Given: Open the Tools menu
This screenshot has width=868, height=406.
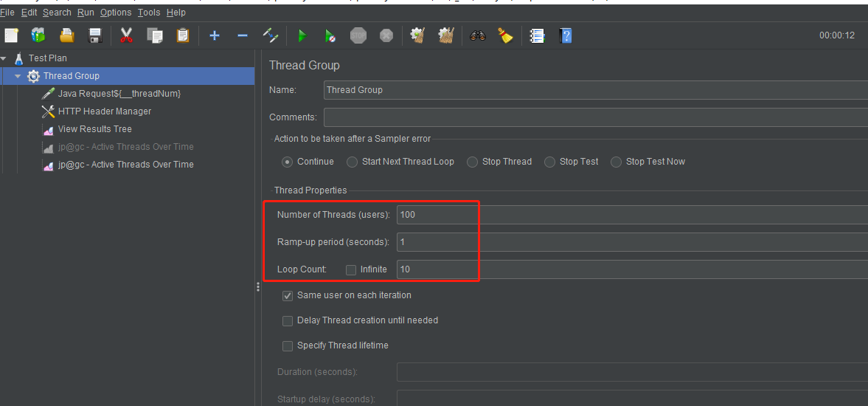Looking at the screenshot, I should coord(149,13).
